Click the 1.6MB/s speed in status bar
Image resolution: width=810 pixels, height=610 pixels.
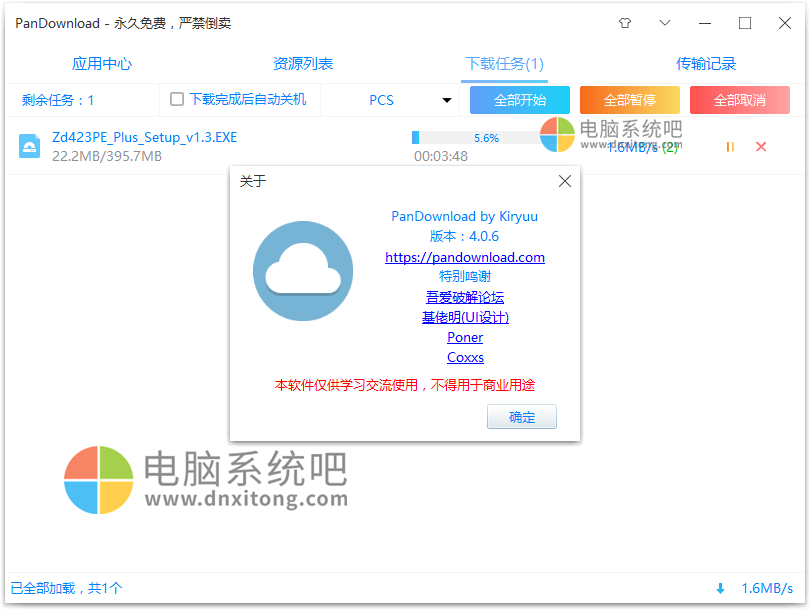(767, 588)
